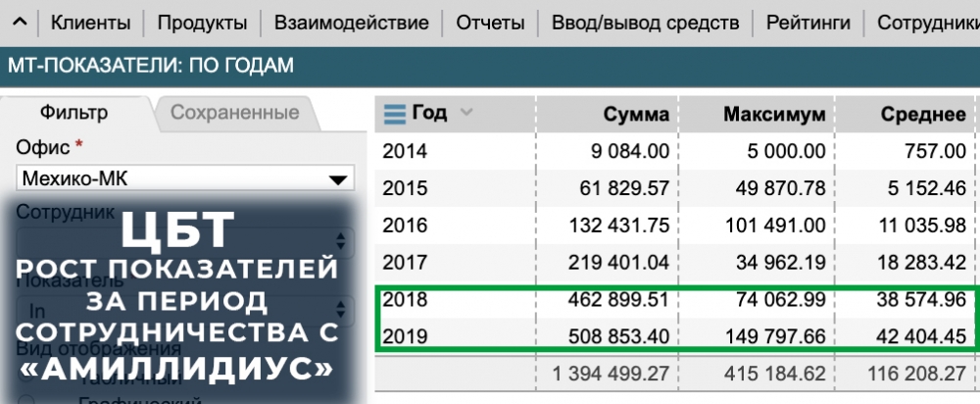
Task: Open the Продукты menu
Action: tap(201, 23)
